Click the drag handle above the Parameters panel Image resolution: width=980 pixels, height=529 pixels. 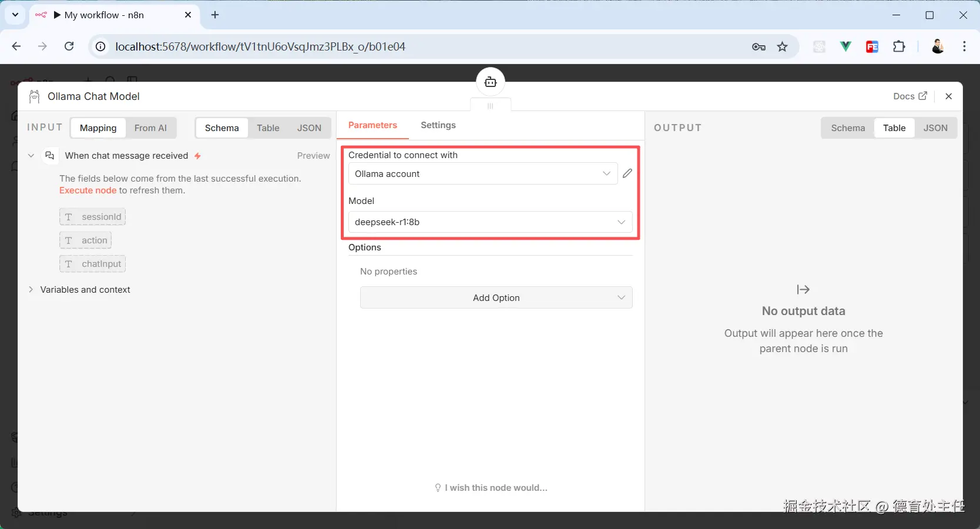click(491, 106)
